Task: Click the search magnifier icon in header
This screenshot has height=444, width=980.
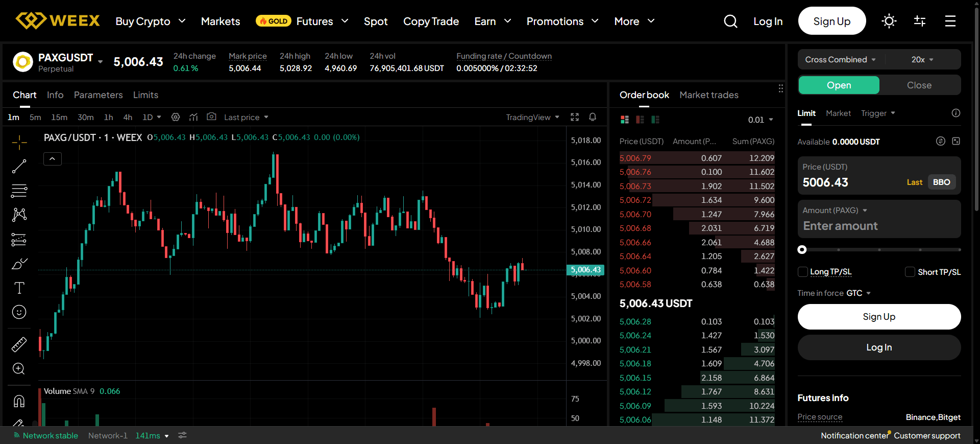Action: pos(730,21)
